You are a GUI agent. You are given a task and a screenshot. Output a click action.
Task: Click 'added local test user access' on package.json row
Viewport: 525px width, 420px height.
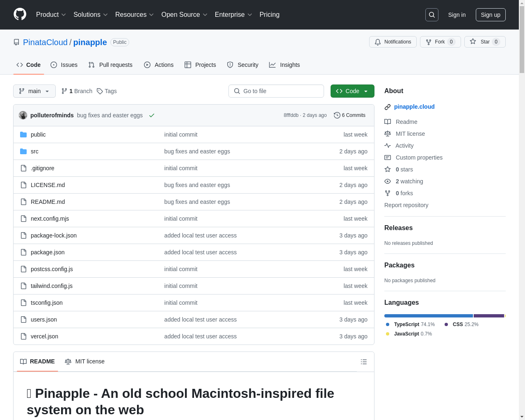point(201,252)
